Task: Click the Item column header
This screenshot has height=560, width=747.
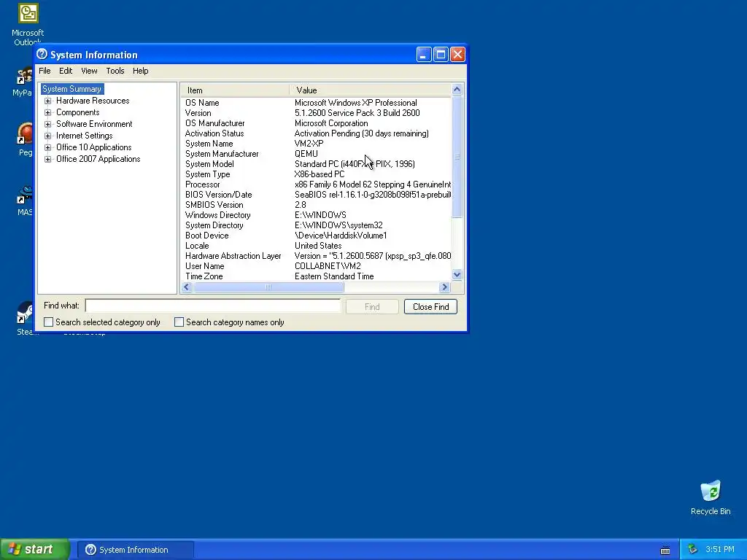Action: pyautogui.click(x=235, y=90)
